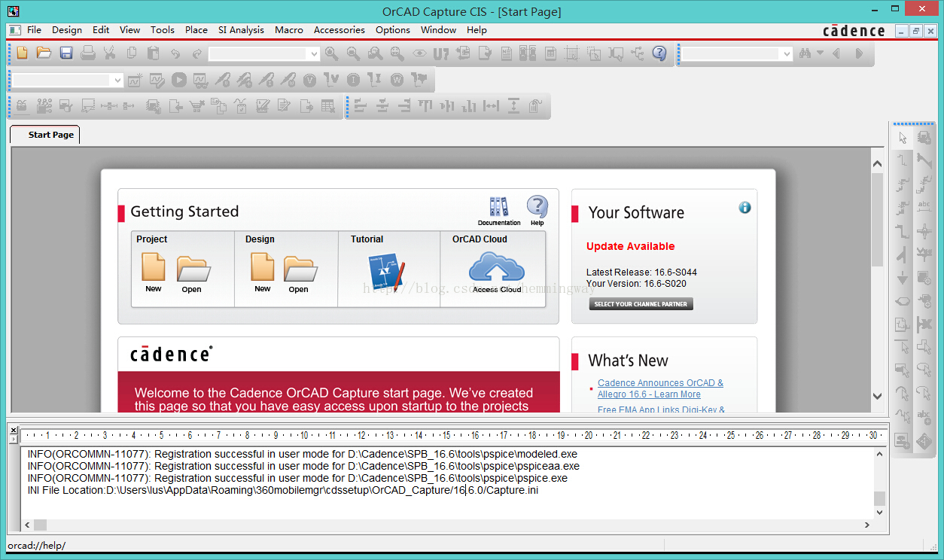Image resolution: width=944 pixels, height=560 pixels.
Task: Save with the floppy disk icon
Action: click(66, 53)
